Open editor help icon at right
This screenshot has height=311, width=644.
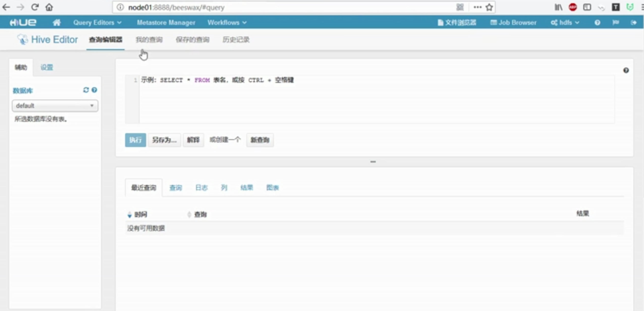(x=626, y=70)
